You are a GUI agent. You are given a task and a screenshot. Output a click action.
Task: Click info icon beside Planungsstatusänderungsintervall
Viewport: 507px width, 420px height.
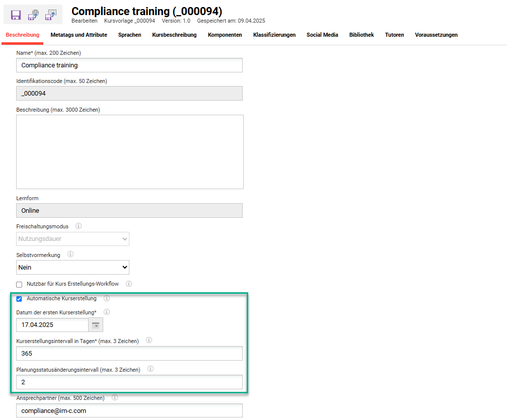point(151,369)
